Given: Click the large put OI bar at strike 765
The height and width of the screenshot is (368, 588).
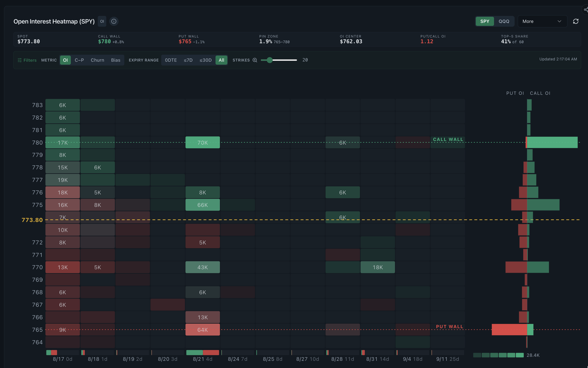Looking at the screenshot, I should (509, 330).
